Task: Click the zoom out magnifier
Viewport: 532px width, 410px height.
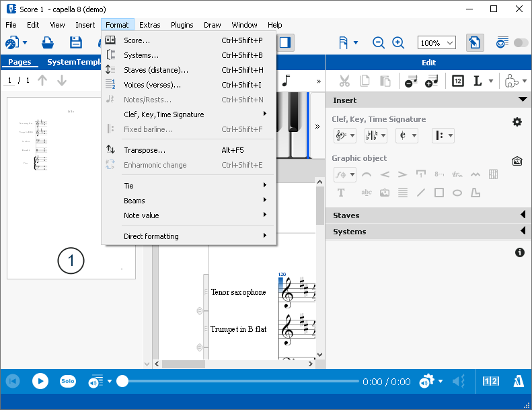Action: pos(378,43)
